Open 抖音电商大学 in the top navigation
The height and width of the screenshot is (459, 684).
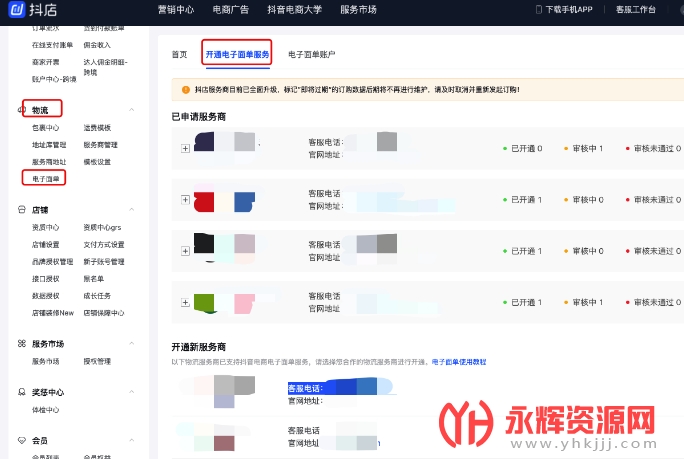pyautogui.click(x=294, y=10)
